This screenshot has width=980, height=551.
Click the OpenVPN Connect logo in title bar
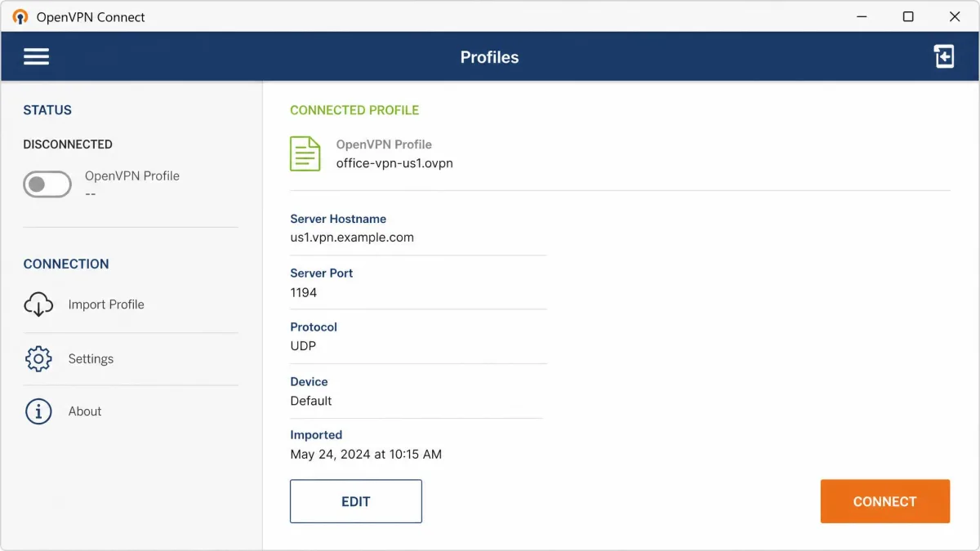click(x=20, y=17)
